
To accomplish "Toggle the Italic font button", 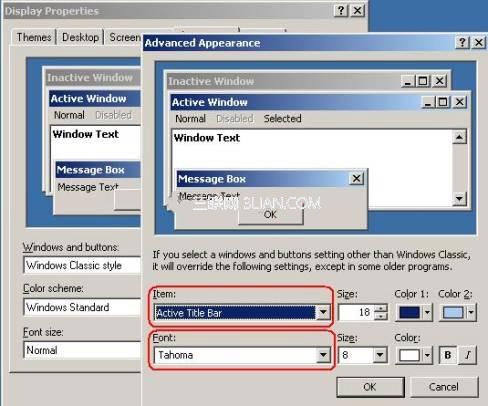I will [468, 355].
